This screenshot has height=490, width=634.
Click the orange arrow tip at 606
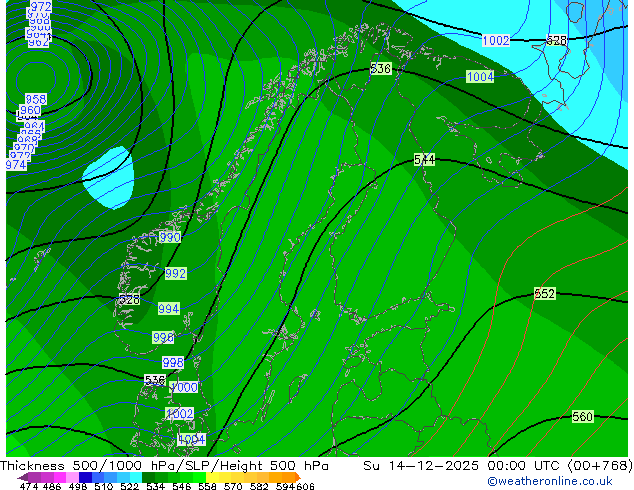298,477
